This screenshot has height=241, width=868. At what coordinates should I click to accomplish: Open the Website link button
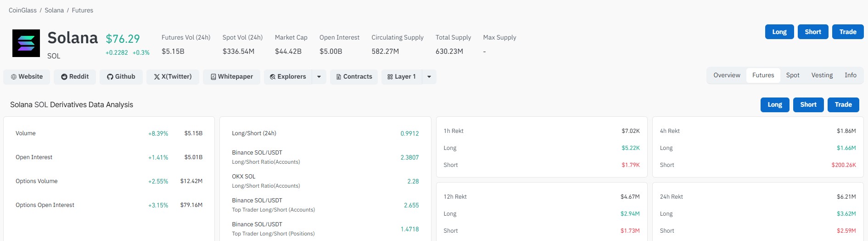point(27,77)
